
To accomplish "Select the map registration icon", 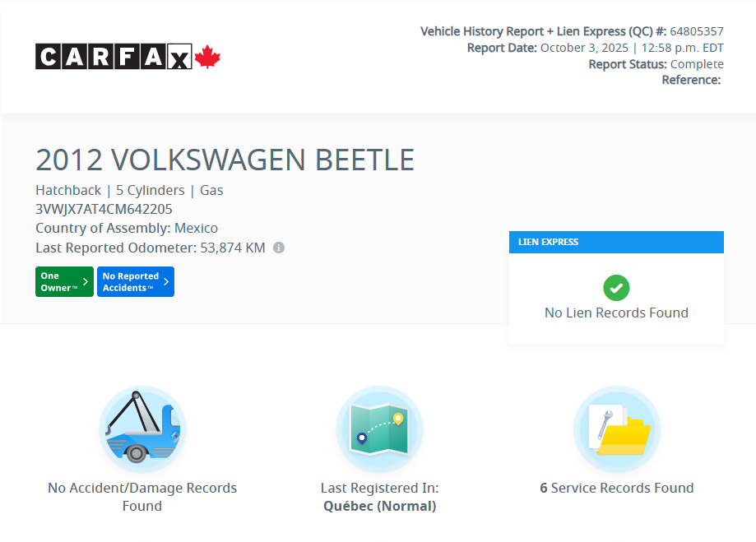I will click(379, 429).
